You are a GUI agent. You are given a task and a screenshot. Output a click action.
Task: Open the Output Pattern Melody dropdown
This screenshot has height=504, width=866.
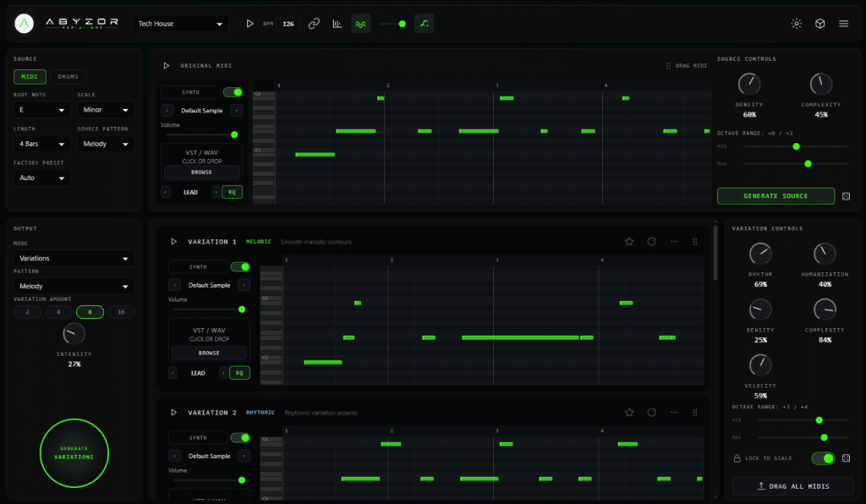click(74, 286)
